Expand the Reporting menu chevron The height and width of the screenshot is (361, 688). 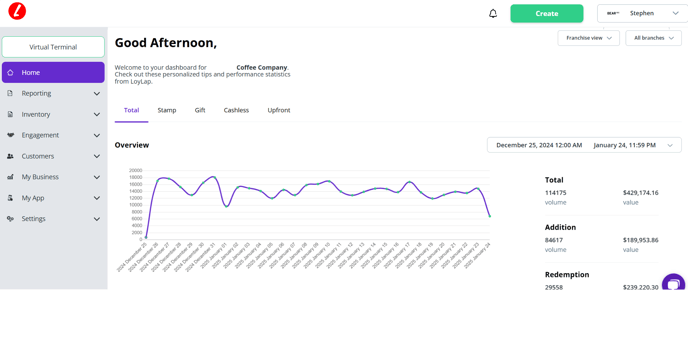[97, 93]
